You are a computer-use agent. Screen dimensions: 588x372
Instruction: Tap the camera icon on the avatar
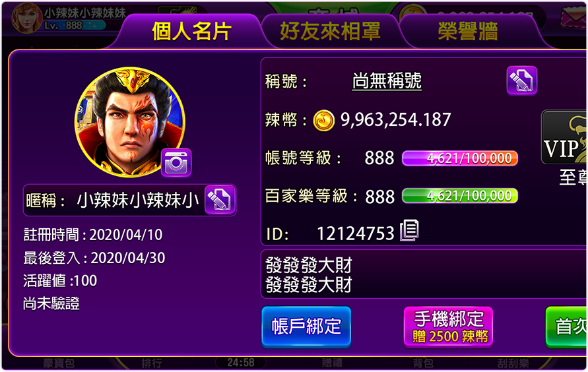pos(176,163)
